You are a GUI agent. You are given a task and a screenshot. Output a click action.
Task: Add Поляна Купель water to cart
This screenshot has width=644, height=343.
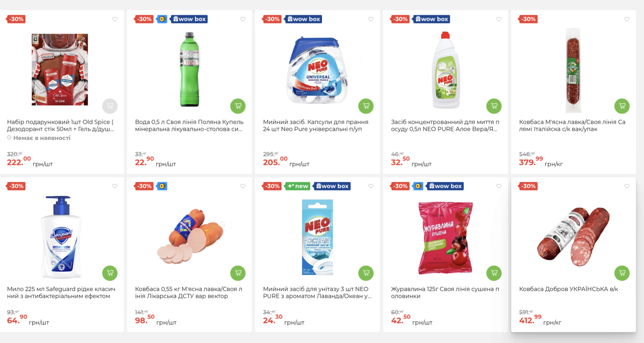pyautogui.click(x=238, y=106)
